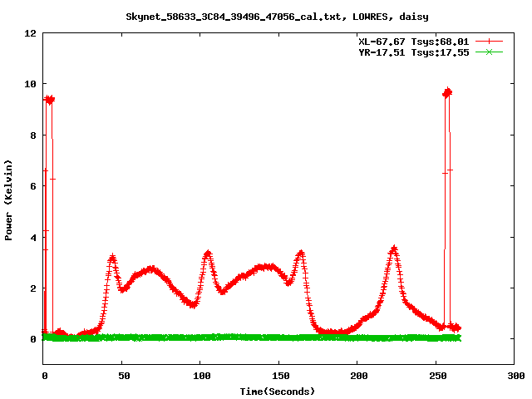
Task: Click the x-axis tick label 200
Action: pos(359,376)
